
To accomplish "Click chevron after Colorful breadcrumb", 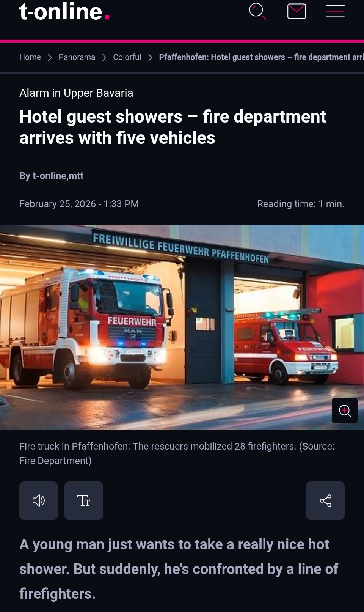I will (150, 57).
